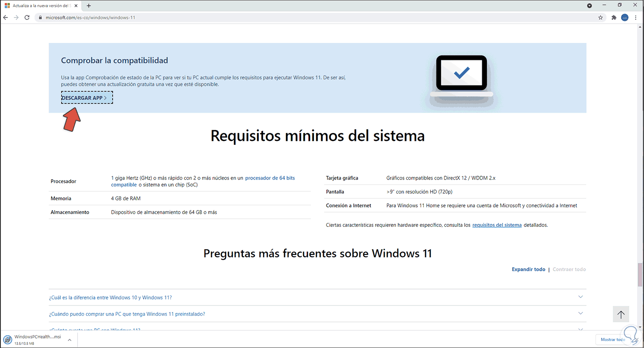644x348 pixels.
Task: Click the chevron for Windows 10 difference question
Action: [580, 297]
